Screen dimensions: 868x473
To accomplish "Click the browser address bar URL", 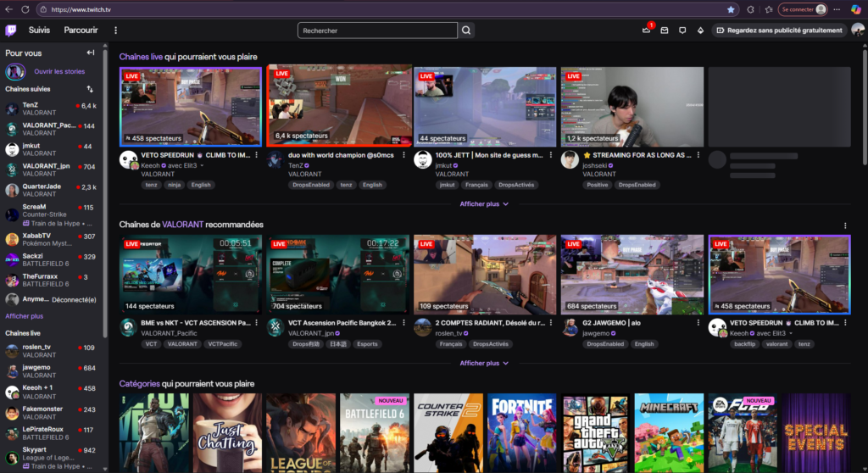I will point(81,9).
